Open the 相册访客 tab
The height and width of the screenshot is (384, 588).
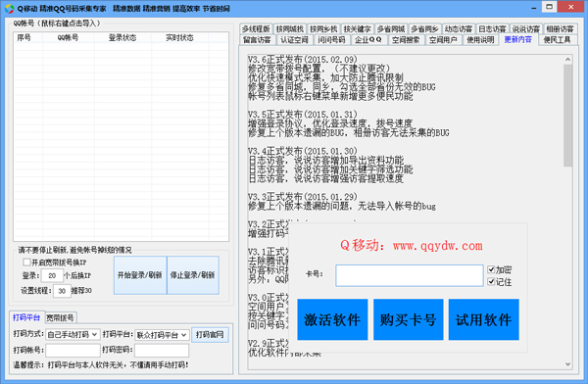(x=560, y=28)
